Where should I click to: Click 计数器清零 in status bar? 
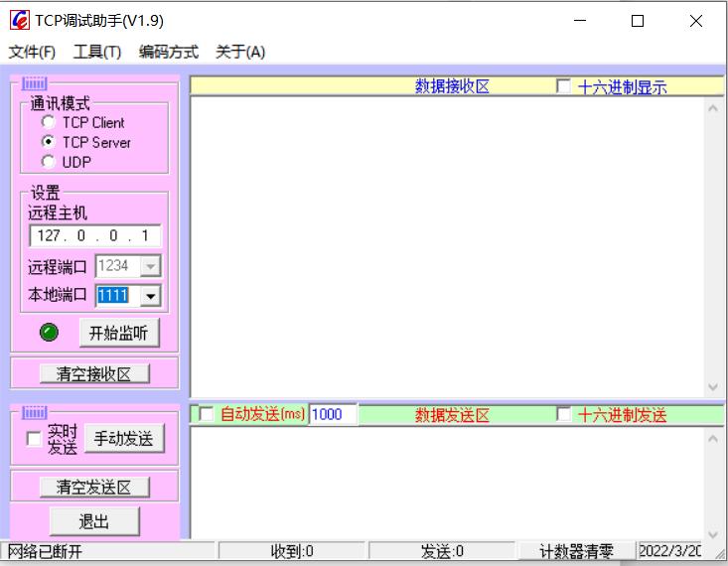point(576,551)
